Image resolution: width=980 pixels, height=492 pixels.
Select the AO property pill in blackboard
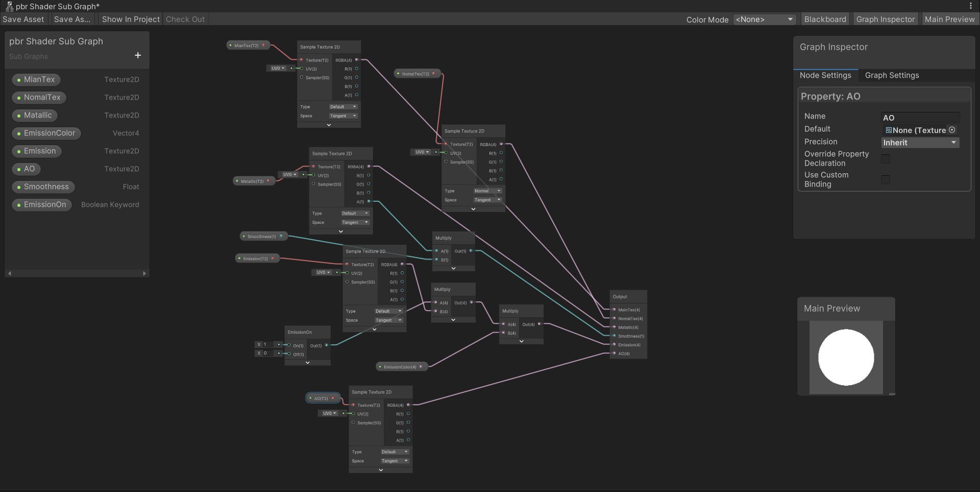[26, 169]
